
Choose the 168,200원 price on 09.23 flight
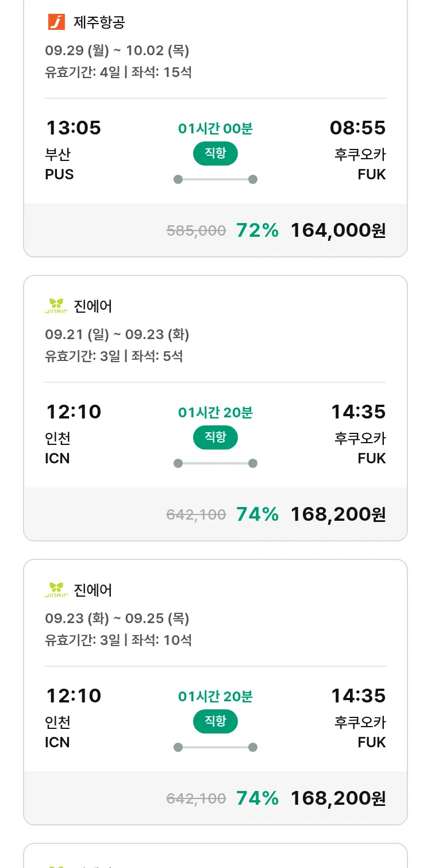[338, 798]
